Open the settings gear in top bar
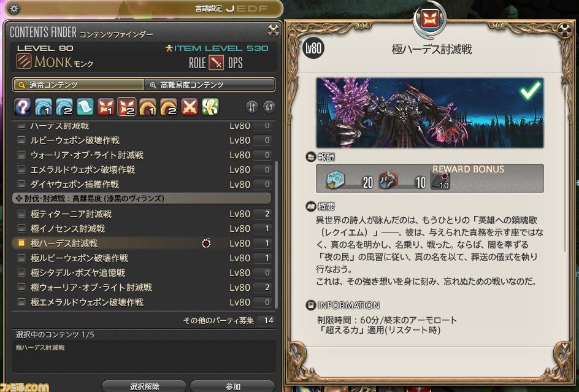579x392 pixels. coord(14,8)
